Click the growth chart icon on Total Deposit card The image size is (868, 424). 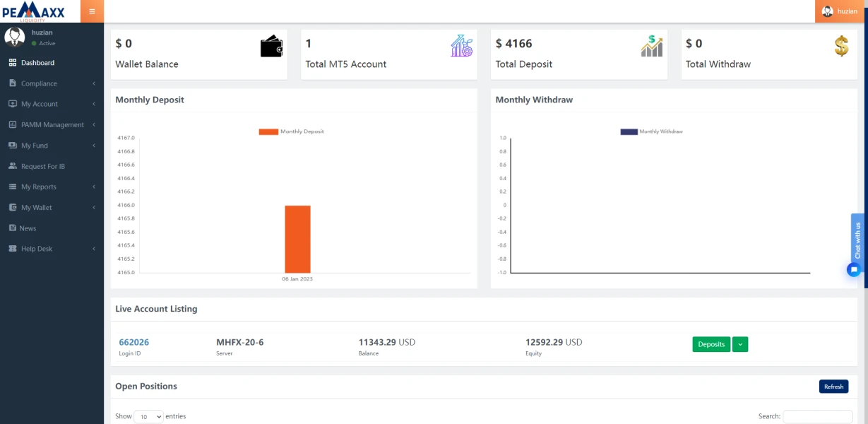point(652,47)
